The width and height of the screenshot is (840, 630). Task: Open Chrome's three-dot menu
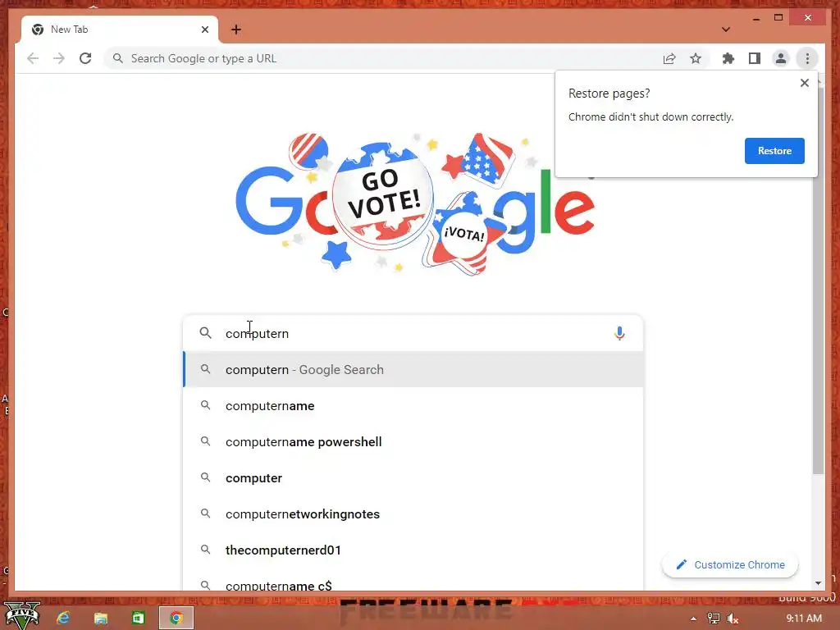coord(807,58)
